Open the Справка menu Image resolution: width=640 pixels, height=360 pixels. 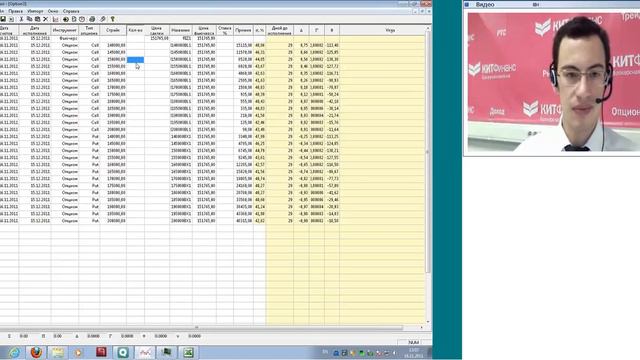point(71,11)
